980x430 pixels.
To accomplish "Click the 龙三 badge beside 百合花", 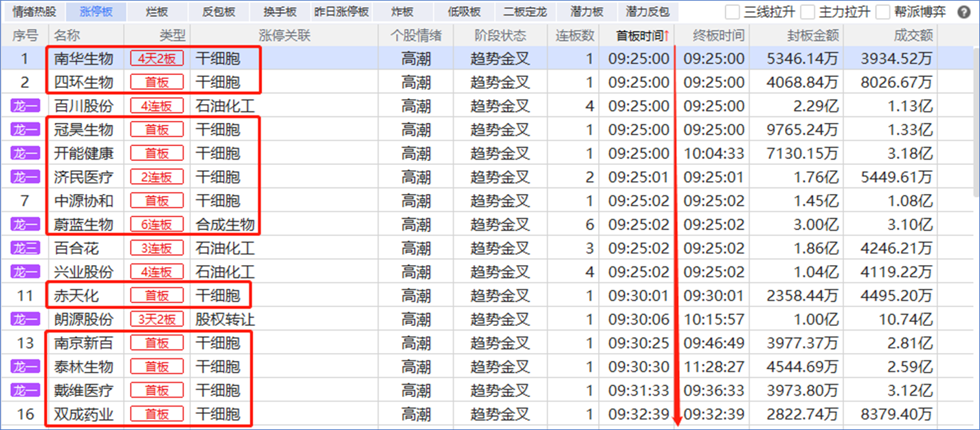I will click(x=25, y=248).
